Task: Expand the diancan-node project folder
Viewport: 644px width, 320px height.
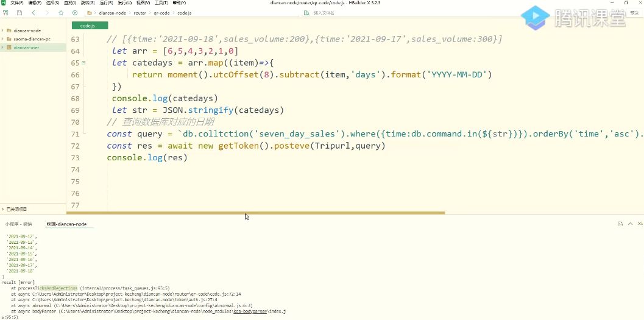Action: [3, 30]
